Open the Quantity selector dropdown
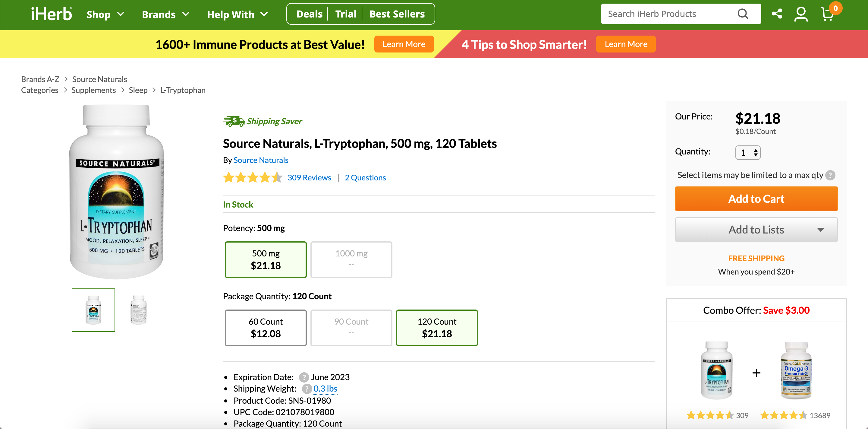The width and height of the screenshot is (868, 429). pos(748,153)
